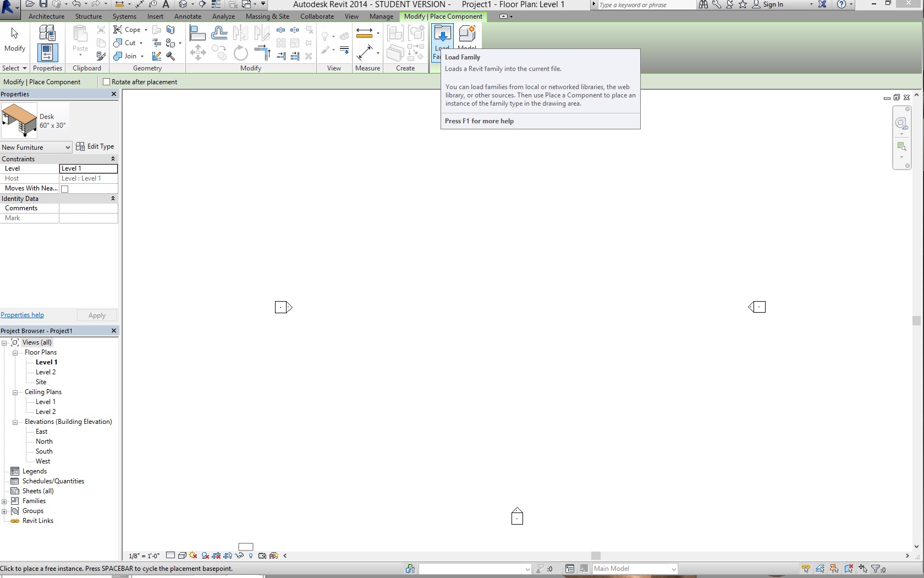Collapse Elevations (Building Elevation) node

[x=15, y=422]
